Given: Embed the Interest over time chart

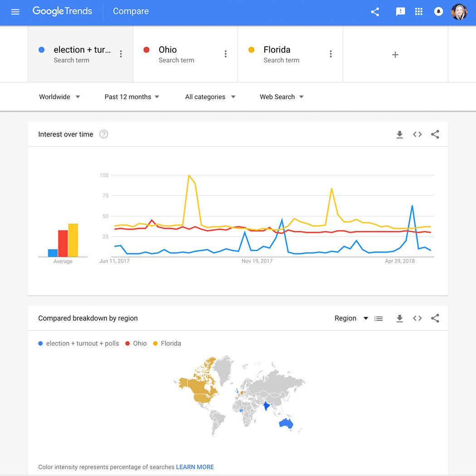Looking at the screenshot, I should (418, 135).
